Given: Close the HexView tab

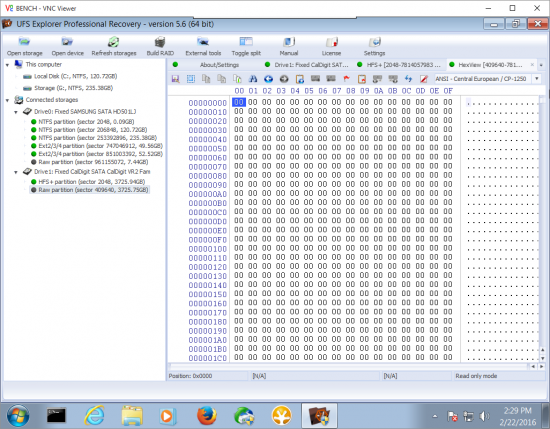Looking at the screenshot, I should [532, 65].
